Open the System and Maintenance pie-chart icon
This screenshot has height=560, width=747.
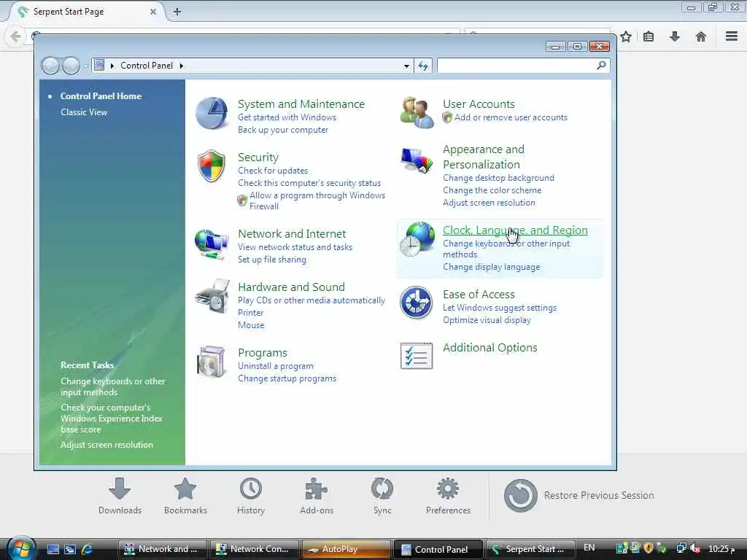[x=212, y=113]
